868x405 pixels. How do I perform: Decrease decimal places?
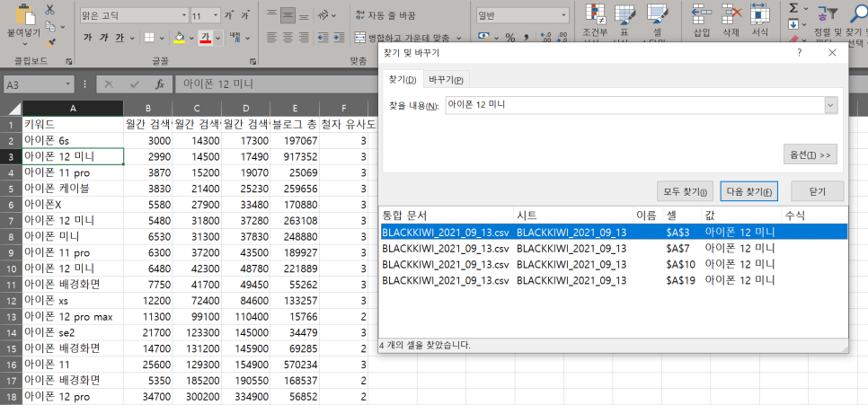pos(562,38)
